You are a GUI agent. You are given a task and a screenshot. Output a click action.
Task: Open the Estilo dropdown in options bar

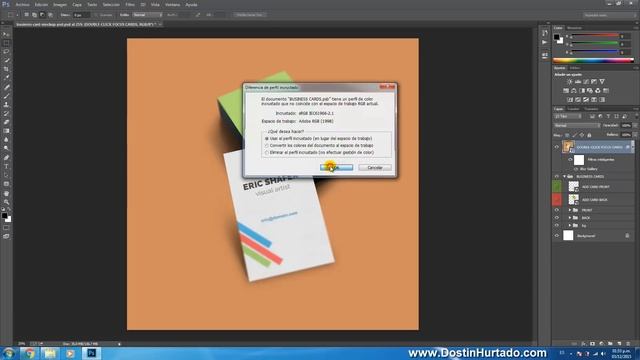tap(147, 15)
